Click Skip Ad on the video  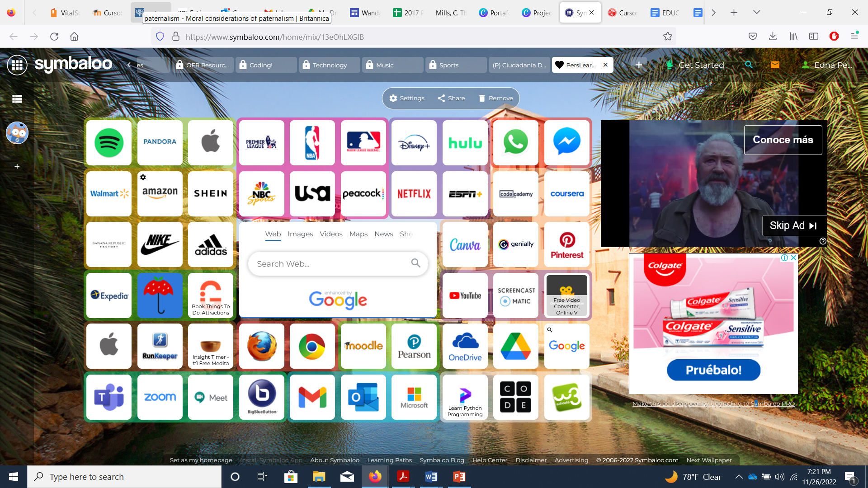(x=794, y=225)
